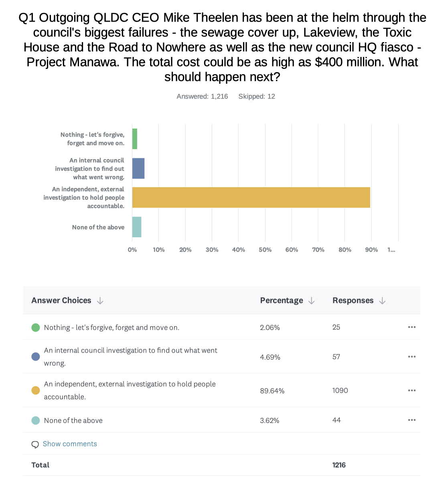Click the Percentage column header text
Image resolution: width=448 pixels, height=483 pixels.
pyautogui.click(x=282, y=301)
